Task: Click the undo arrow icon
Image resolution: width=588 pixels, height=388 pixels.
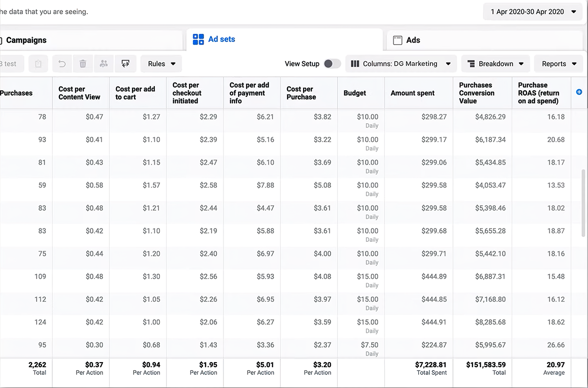Action: (62, 64)
